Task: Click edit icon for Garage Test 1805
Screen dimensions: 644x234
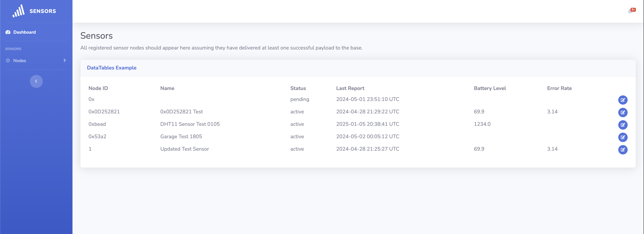Action: pyautogui.click(x=622, y=137)
